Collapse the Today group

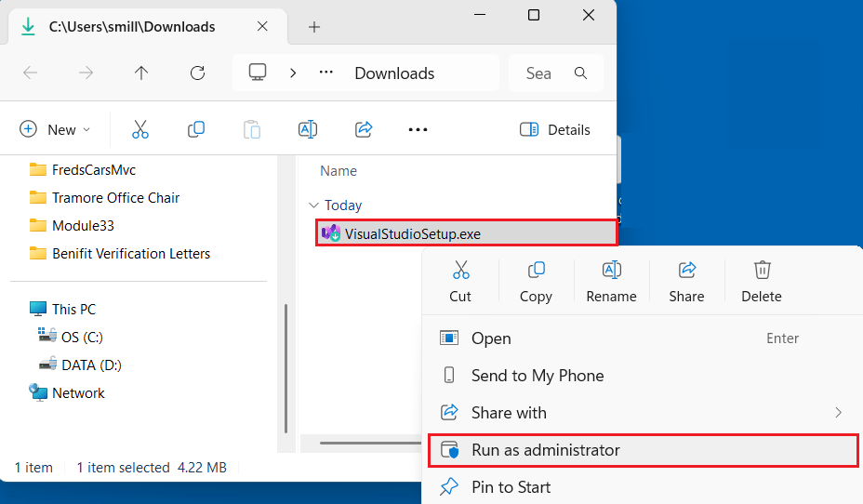click(313, 206)
